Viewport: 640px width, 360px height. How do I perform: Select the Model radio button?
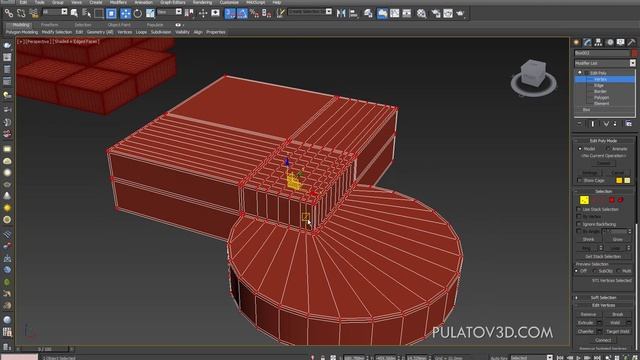pyautogui.click(x=580, y=149)
